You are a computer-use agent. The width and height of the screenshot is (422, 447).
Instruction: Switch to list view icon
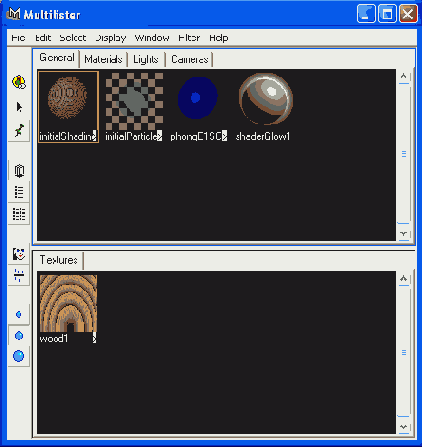[x=19, y=192]
